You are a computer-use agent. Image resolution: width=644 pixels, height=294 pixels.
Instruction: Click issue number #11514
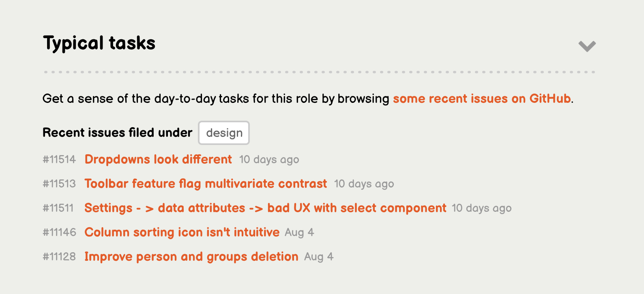point(59,160)
